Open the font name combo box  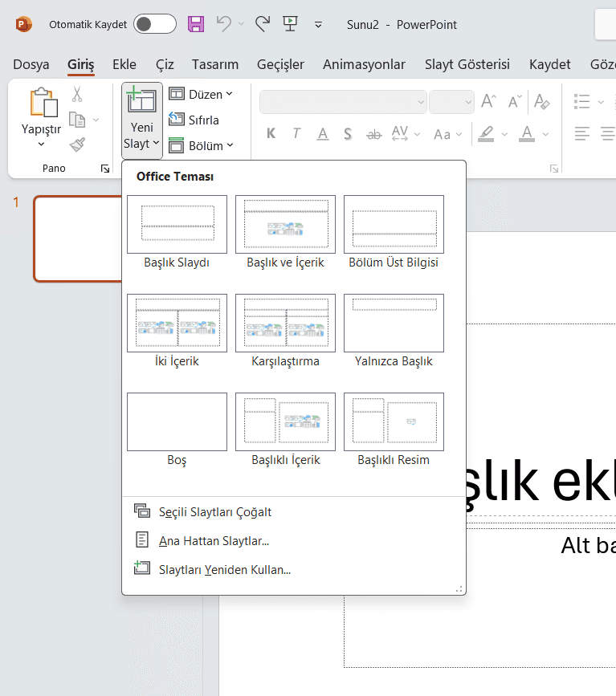click(x=343, y=102)
